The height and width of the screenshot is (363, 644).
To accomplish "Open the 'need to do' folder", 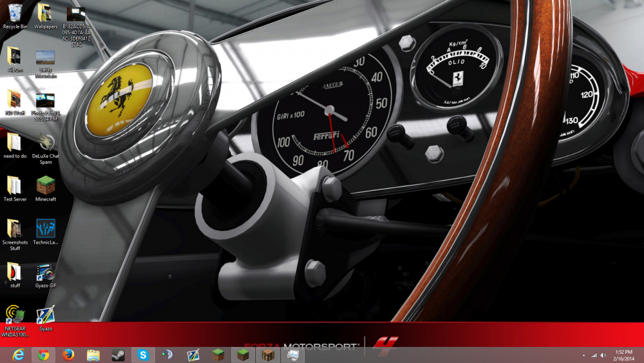I will pyautogui.click(x=15, y=146).
